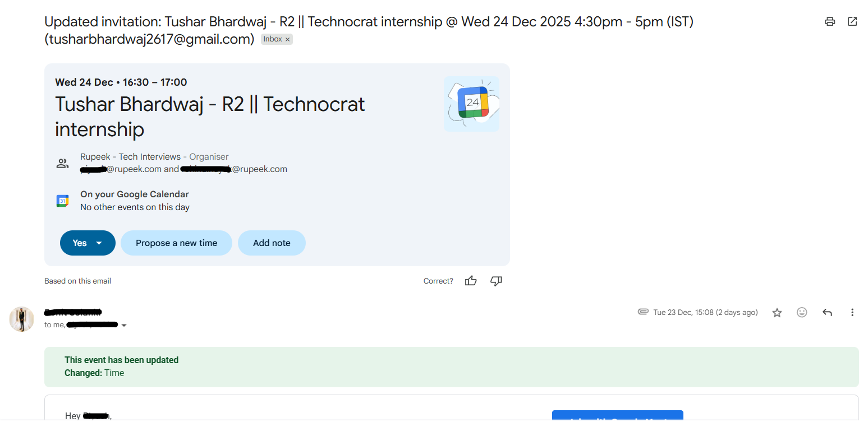Click 'Rupeek - Tech Interviews' organiser name
Image resolution: width=868 pixels, height=422 pixels.
click(130, 157)
